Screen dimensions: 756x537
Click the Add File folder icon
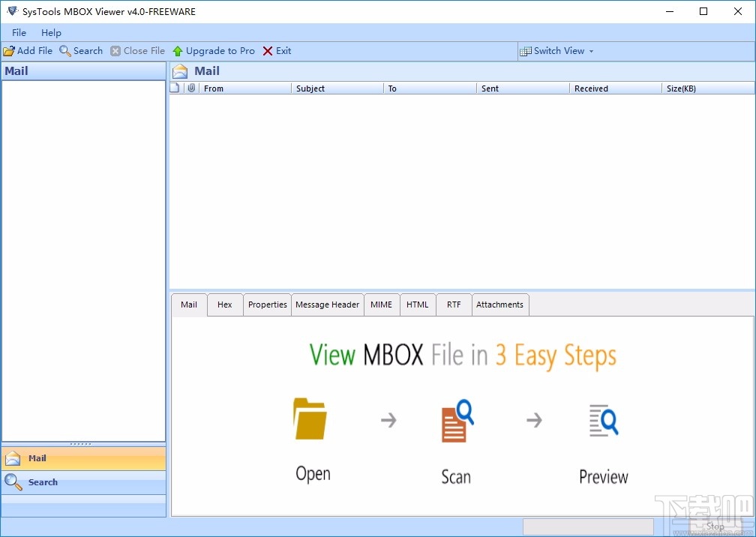tap(8, 50)
